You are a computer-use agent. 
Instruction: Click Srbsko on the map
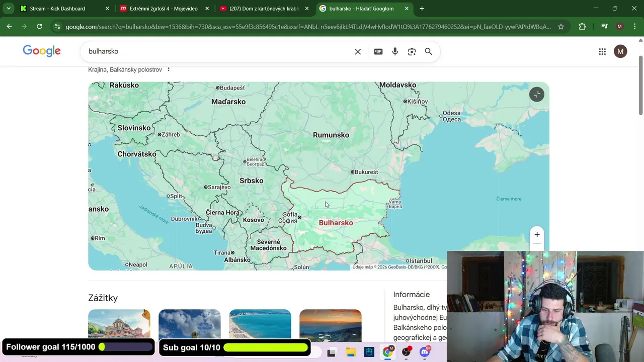[x=252, y=180]
